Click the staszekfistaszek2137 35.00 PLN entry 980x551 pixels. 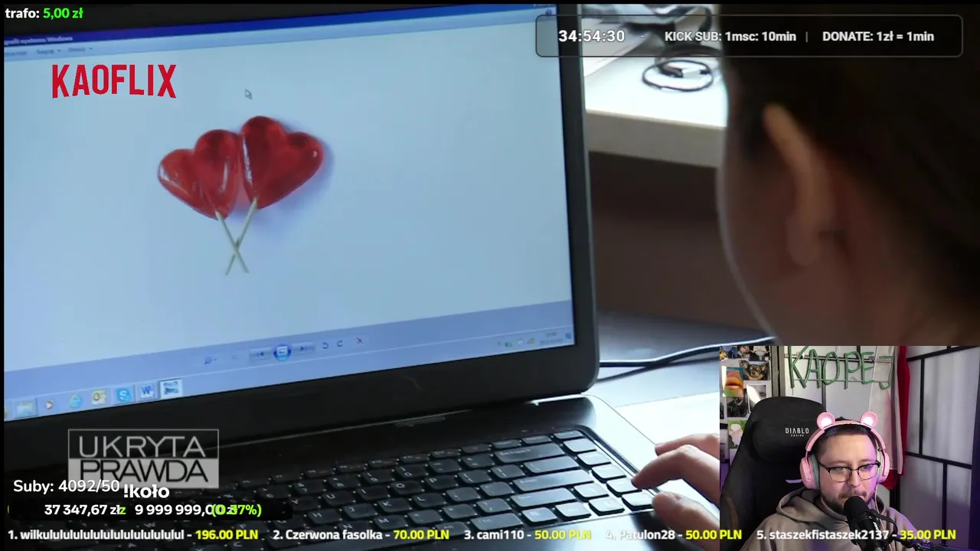coord(856,535)
